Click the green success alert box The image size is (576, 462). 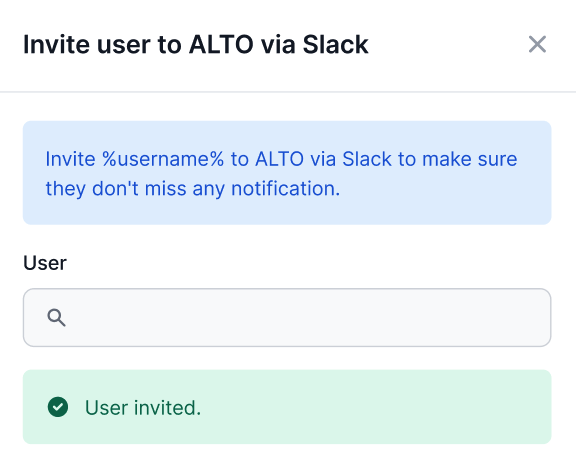click(x=287, y=407)
